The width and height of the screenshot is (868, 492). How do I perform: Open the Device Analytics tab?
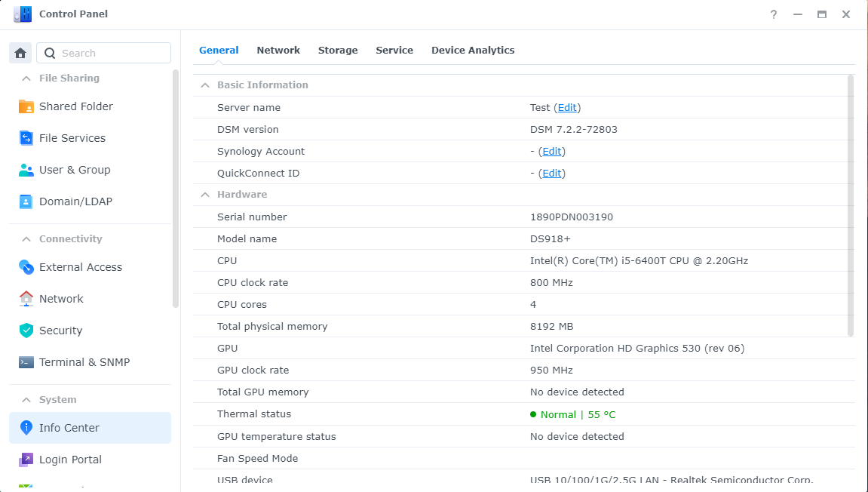click(473, 51)
